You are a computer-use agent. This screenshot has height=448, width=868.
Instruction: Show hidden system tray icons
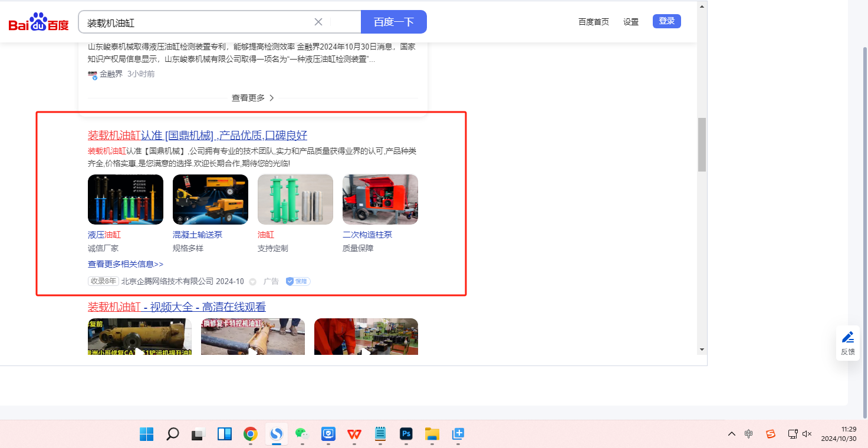(732, 434)
